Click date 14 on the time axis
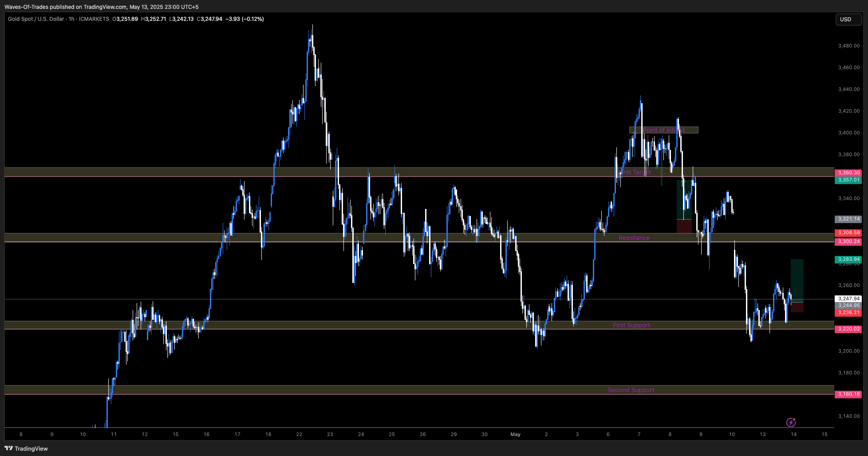This screenshot has height=456, width=868. tap(793, 434)
